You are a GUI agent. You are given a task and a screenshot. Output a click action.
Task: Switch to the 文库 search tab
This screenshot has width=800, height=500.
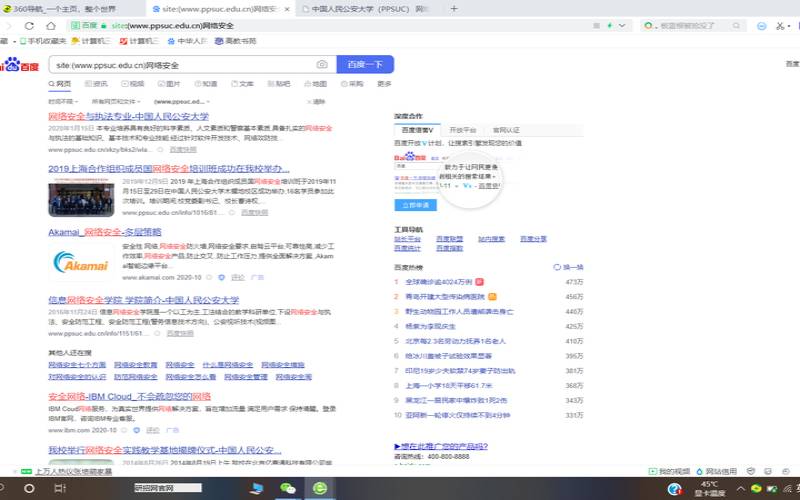pos(242,84)
